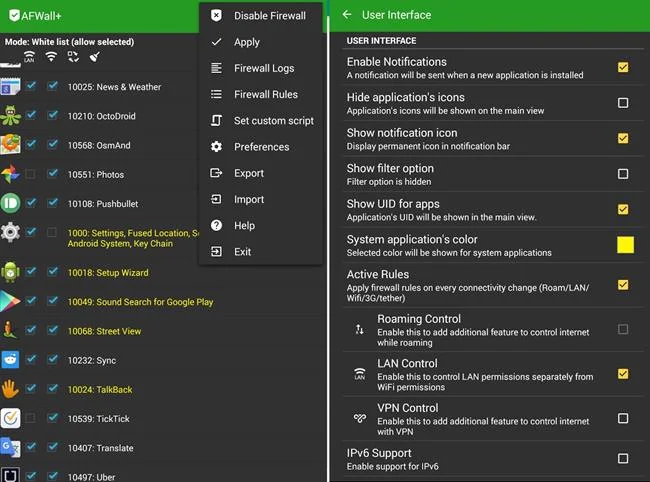Click the Setup Wizard android icon
The height and width of the screenshot is (482, 650).
click(x=10, y=272)
